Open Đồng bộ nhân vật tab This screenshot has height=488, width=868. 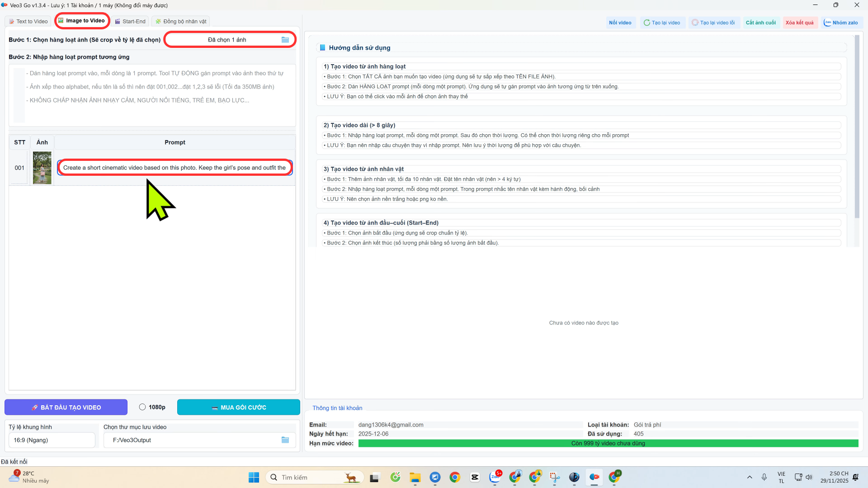coord(181,21)
